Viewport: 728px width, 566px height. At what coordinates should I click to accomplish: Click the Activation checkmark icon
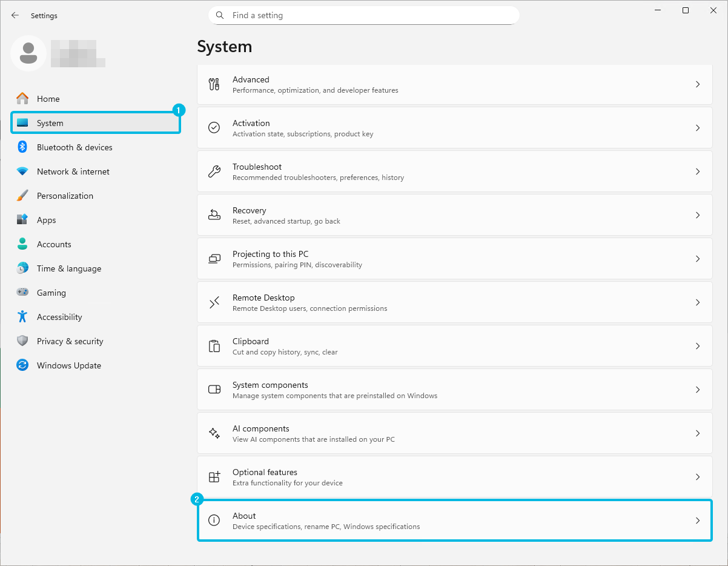pos(214,128)
